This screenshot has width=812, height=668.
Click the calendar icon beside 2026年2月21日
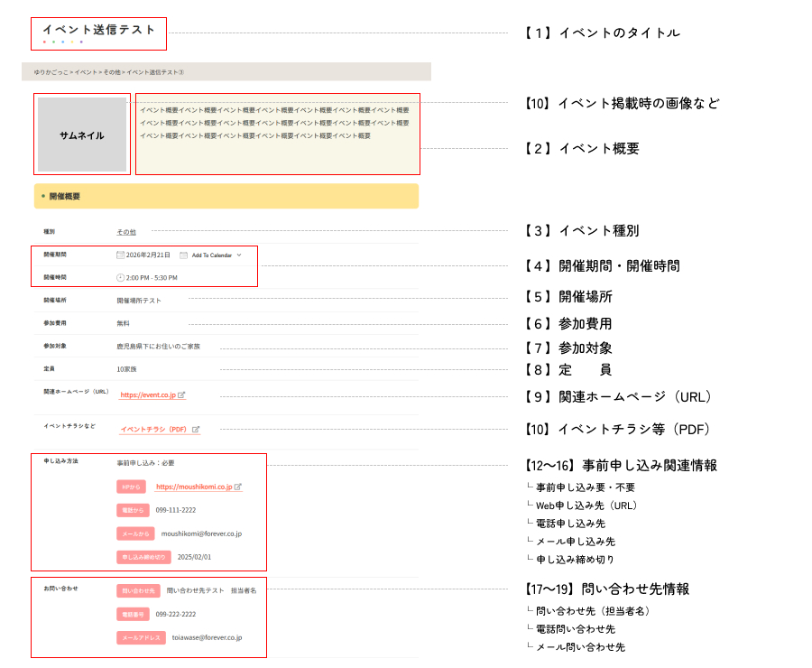[121, 255]
